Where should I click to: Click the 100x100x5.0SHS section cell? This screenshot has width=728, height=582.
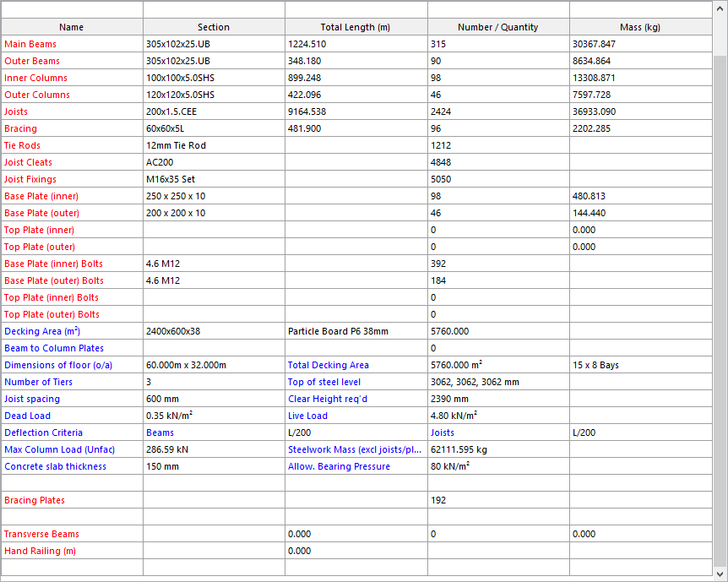click(214, 78)
